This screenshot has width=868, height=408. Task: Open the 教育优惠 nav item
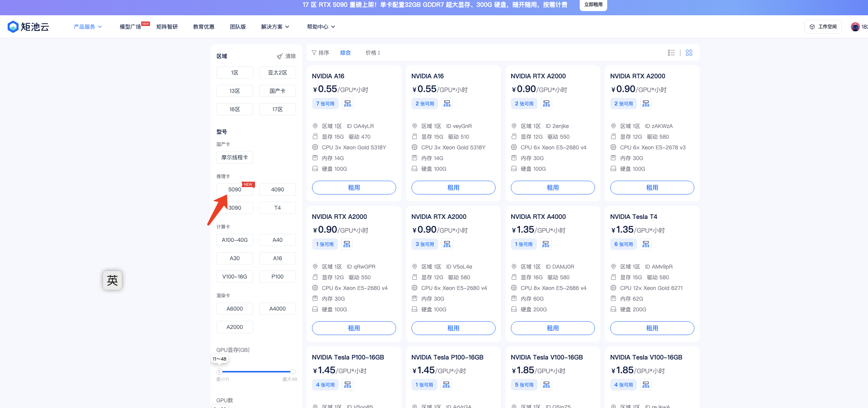(x=204, y=27)
